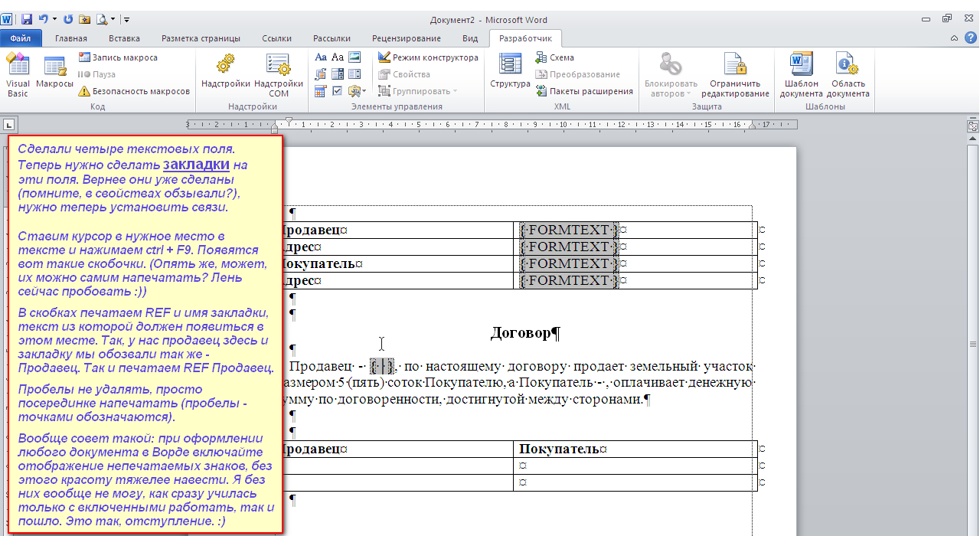Click the tab stop selector beside ruler
This screenshot has width=980, height=536.
(x=8, y=124)
